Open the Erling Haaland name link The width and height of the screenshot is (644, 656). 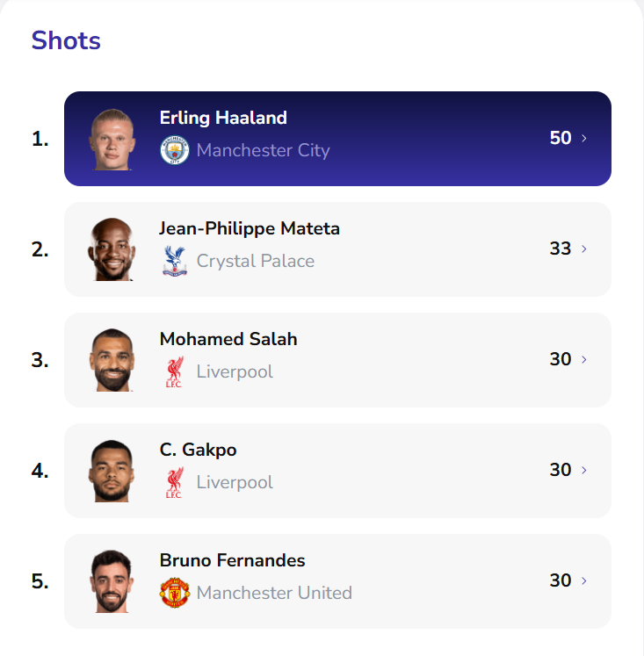[223, 118]
